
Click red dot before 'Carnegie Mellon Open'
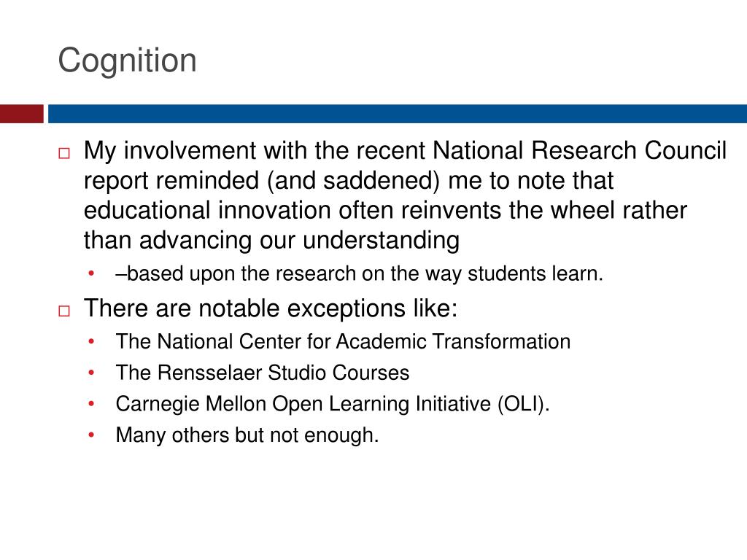(91, 403)
